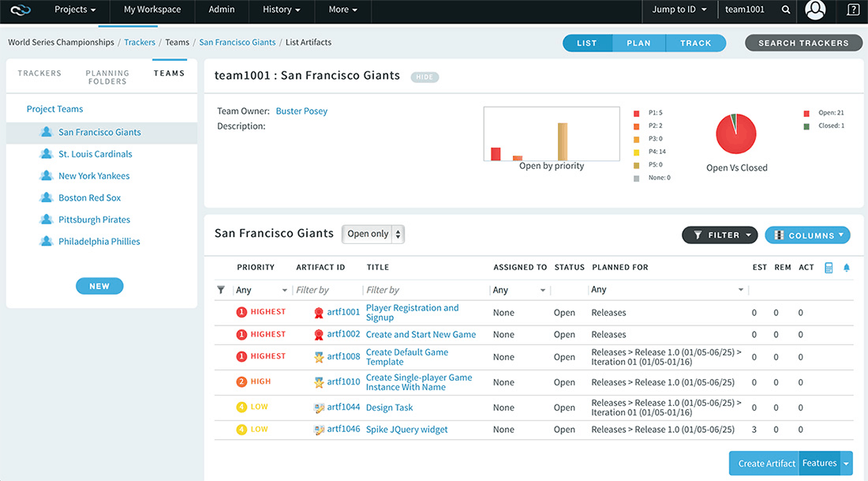Viewport: 868px width, 481px height.
Task: Switch to the Planning Folders tab
Action: [x=107, y=77]
